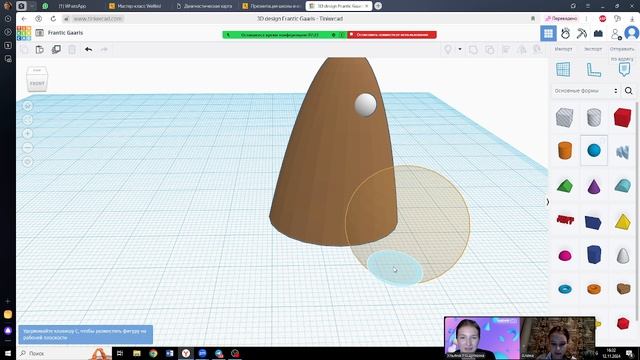Image resolution: width=640 pixels, height=360 pixels.
Task: Expand the show-all light bulb dropdown arrow
Action: pos(460,49)
